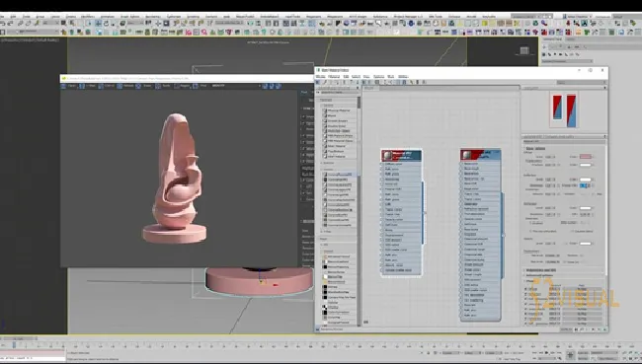Choose the Slate editor Select Tool arrow
Viewport: 642px width, 364px height.
click(x=318, y=82)
